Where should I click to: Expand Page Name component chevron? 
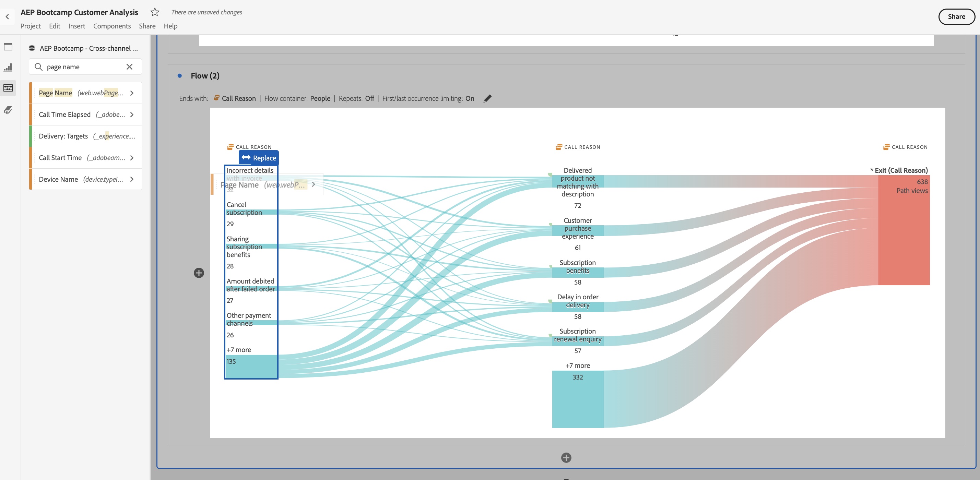tap(132, 93)
